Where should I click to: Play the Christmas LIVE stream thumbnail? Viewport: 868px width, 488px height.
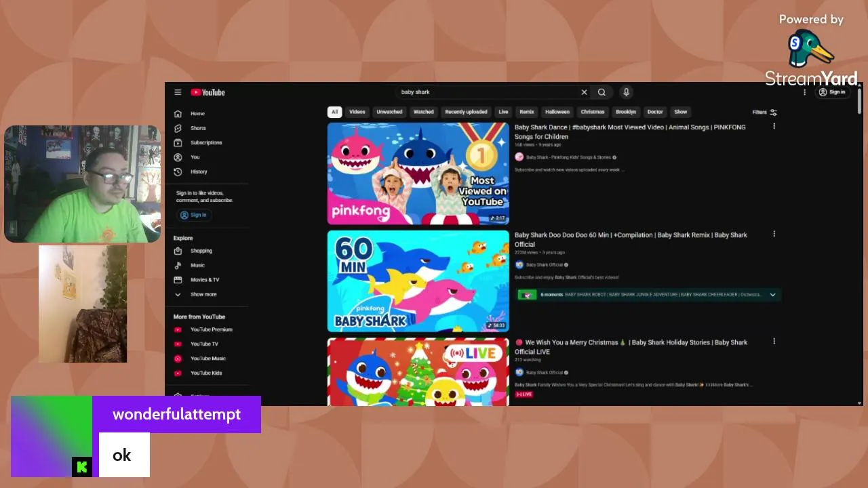[418, 371]
